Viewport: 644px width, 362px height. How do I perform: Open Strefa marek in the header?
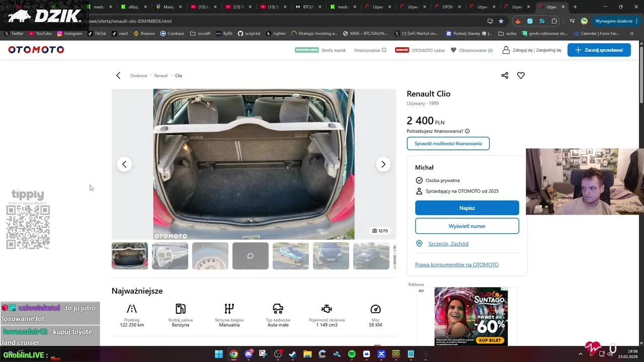(x=334, y=50)
